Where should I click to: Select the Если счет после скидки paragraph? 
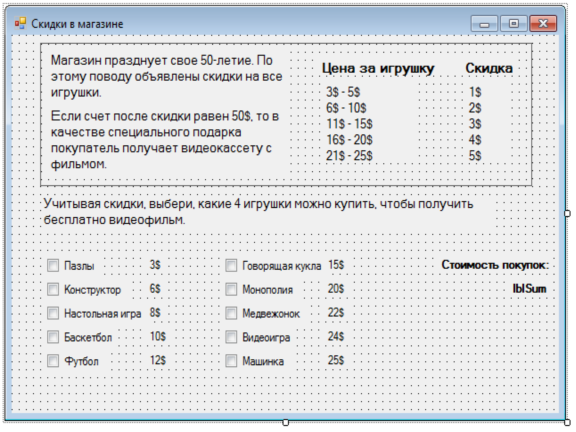165,140
